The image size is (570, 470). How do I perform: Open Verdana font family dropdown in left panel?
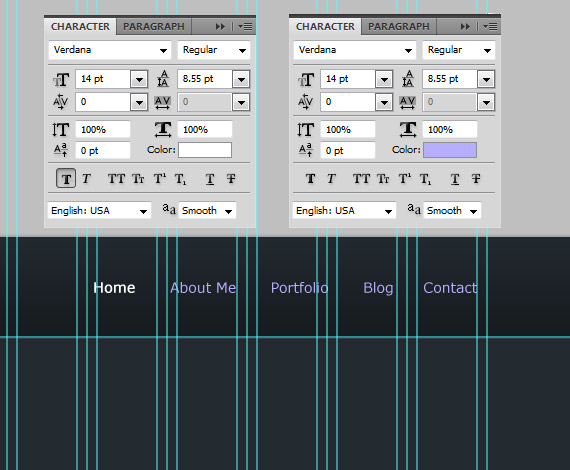click(x=110, y=50)
